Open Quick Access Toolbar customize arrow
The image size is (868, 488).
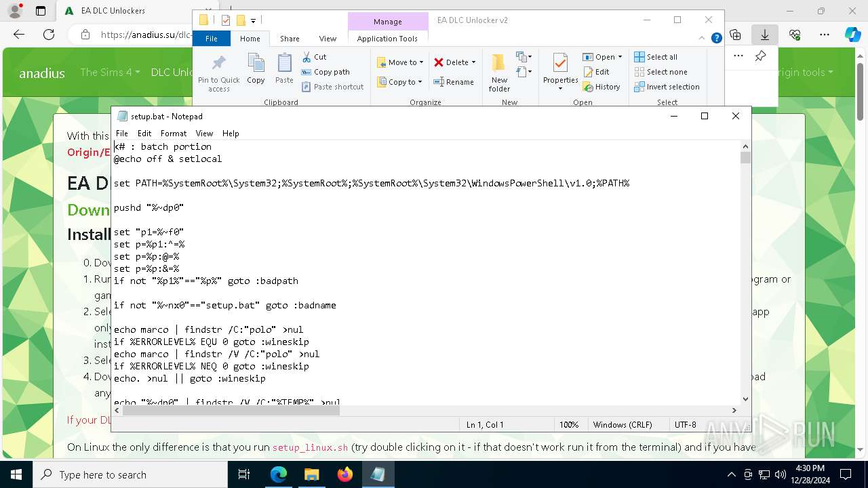click(x=253, y=20)
